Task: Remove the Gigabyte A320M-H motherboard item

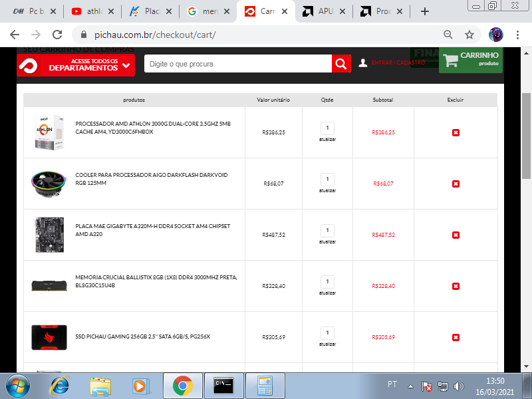Action: (x=456, y=235)
